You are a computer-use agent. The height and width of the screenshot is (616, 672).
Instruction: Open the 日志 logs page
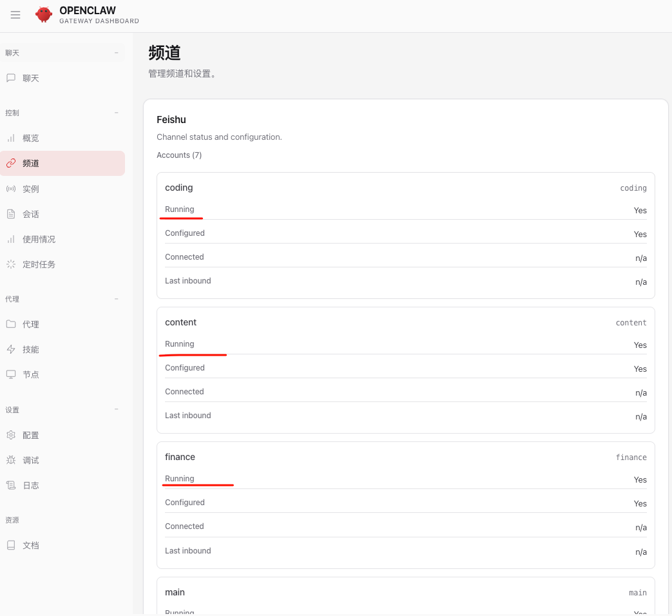tap(31, 485)
